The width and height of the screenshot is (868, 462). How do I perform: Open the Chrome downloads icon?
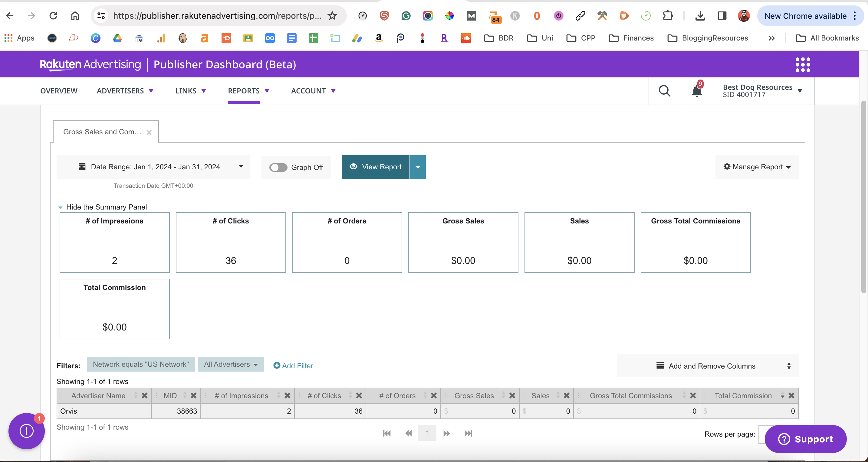coord(700,15)
